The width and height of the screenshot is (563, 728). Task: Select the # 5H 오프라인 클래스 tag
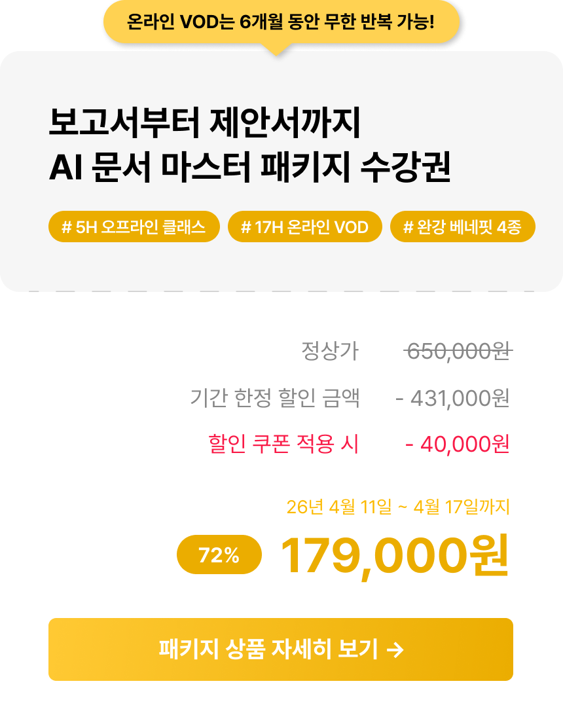[134, 227]
